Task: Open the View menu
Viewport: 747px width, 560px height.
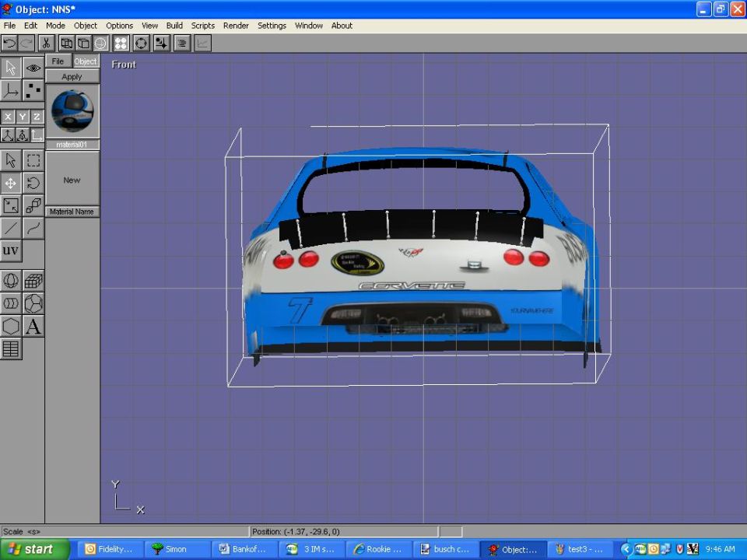Action: point(149,26)
